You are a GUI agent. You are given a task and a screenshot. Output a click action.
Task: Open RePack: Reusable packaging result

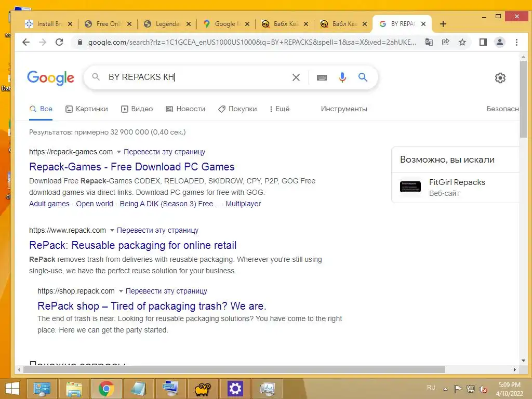132,245
